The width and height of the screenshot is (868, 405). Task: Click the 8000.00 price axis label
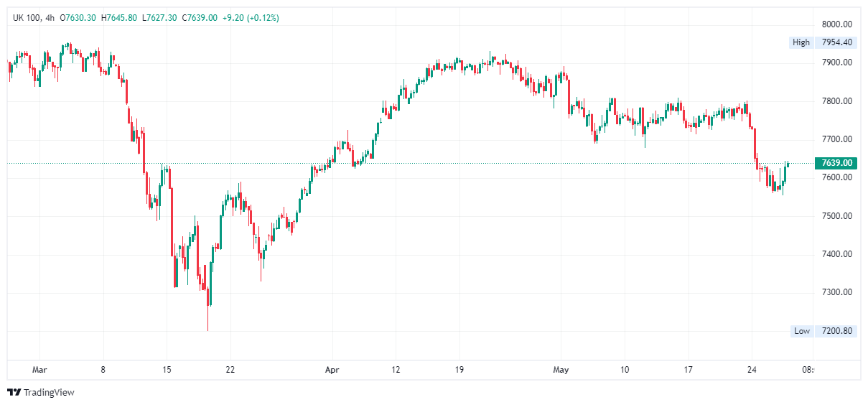coord(836,24)
